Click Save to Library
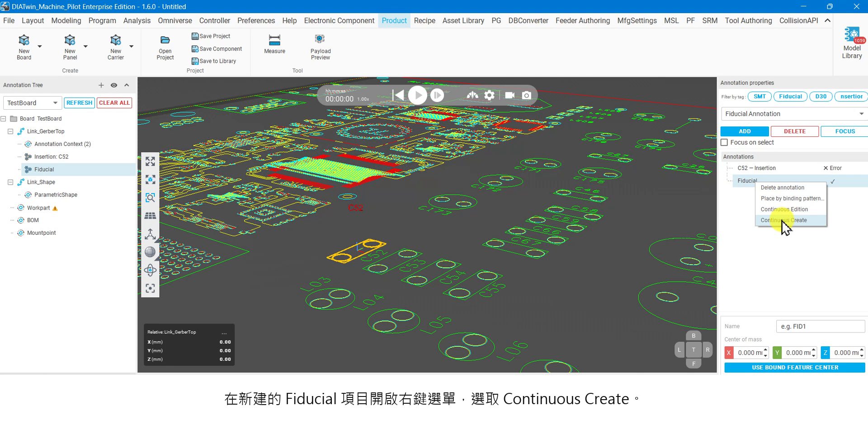This screenshot has height=429, width=868. pyautogui.click(x=214, y=61)
